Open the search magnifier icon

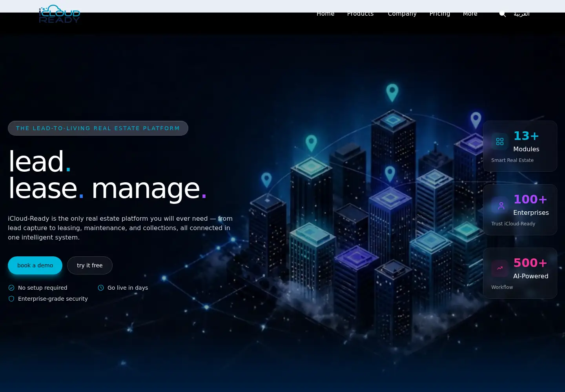point(502,14)
